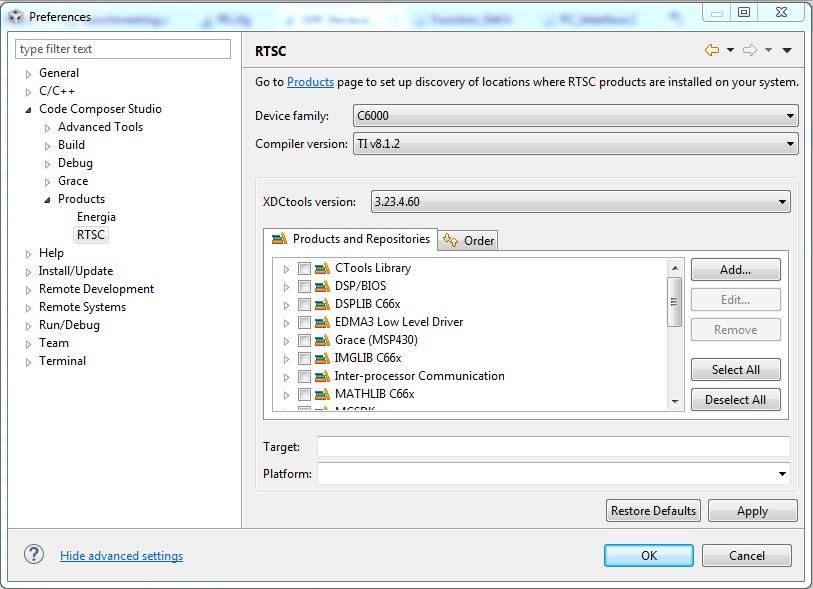Image resolution: width=813 pixels, height=589 pixels.
Task: Open the Products page link
Action: (310, 82)
